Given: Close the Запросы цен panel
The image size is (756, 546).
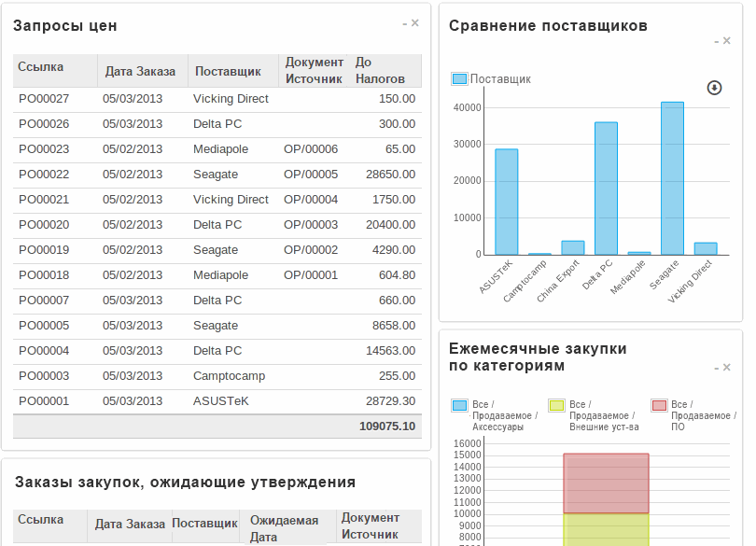Looking at the screenshot, I should [414, 22].
